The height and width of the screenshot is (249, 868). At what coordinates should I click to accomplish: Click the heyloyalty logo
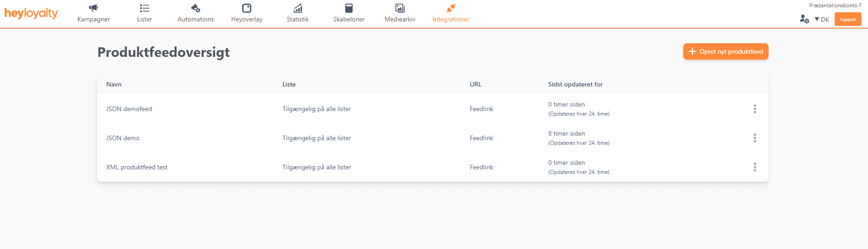click(x=31, y=14)
